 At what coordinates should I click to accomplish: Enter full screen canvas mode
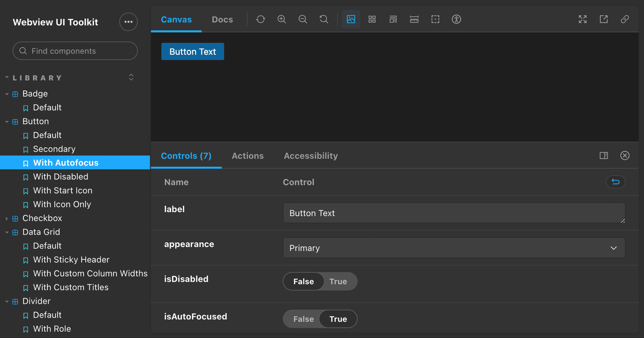583,19
